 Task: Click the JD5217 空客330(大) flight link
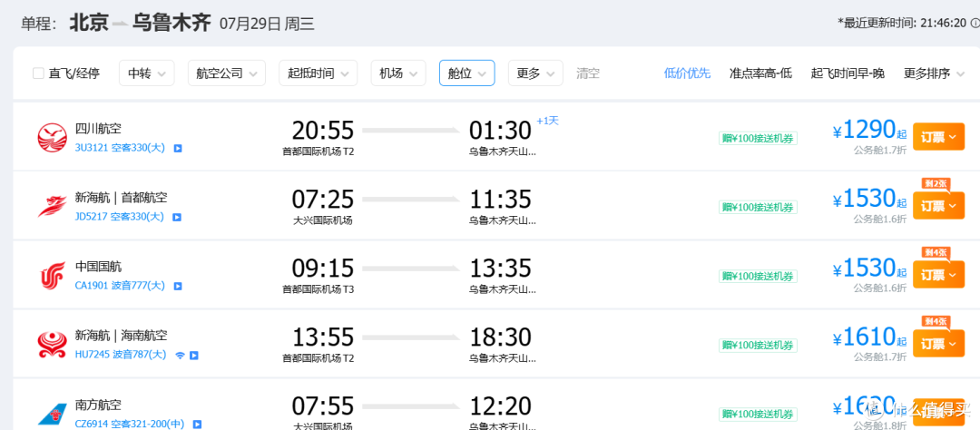[x=120, y=217]
